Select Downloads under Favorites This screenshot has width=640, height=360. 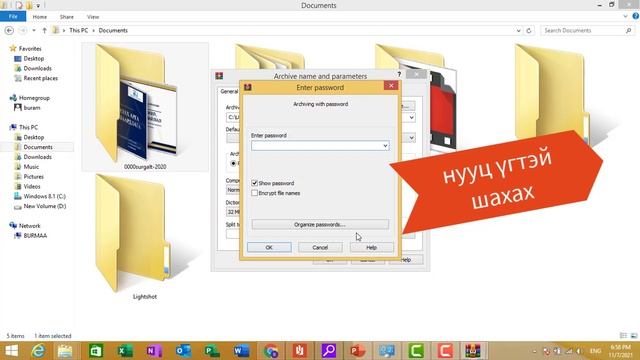point(38,69)
